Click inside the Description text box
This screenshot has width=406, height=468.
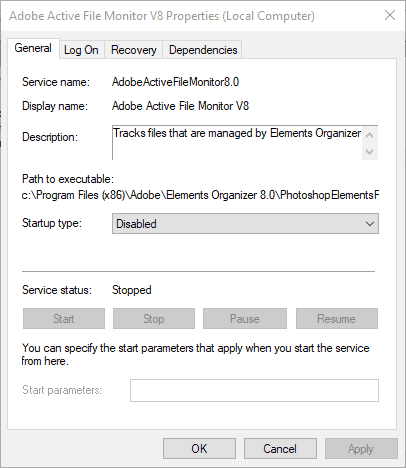tap(237, 143)
